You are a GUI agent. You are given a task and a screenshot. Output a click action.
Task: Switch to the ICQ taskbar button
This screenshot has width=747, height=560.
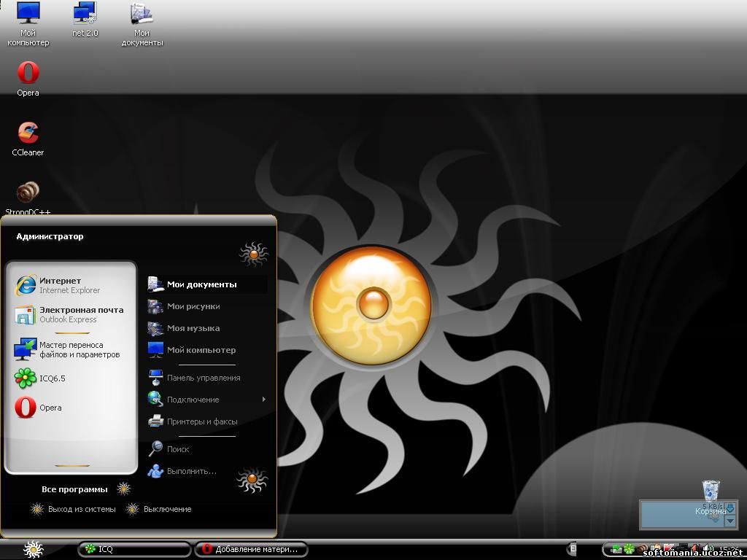pos(134,550)
